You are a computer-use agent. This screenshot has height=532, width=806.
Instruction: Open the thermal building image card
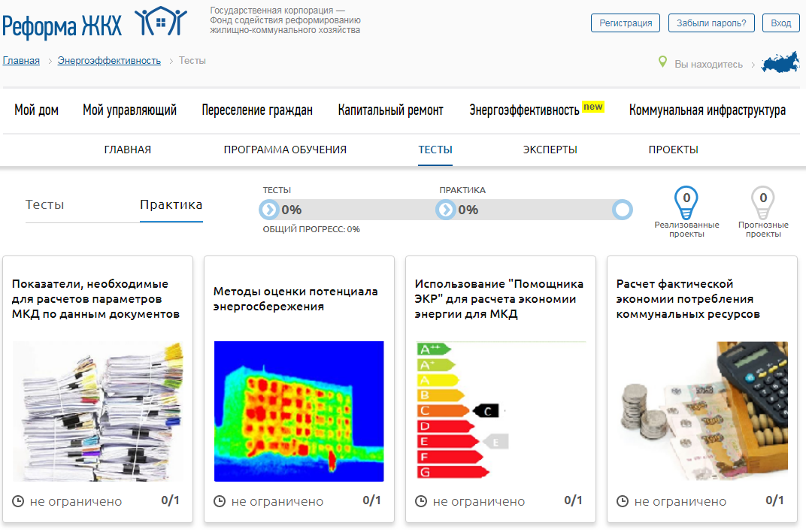click(x=298, y=411)
